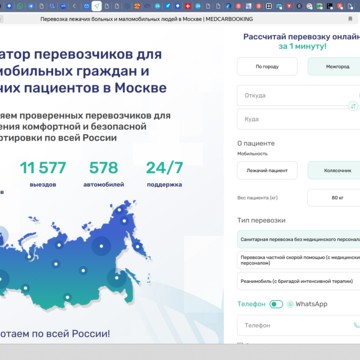Image resolution: width=360 pixels, height=360 pixels.
Task: Choose Перевозка частной скорой помощью option
Action: [x=299, y=260]
